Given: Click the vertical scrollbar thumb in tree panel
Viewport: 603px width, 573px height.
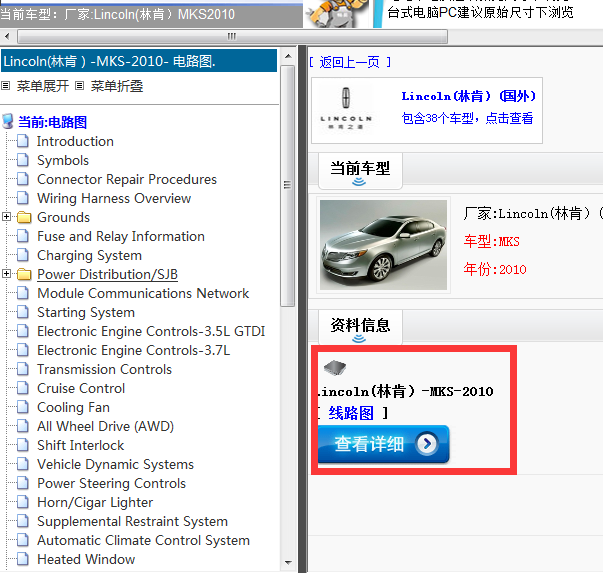Looking at the screenshot, I should click(288, 185).
